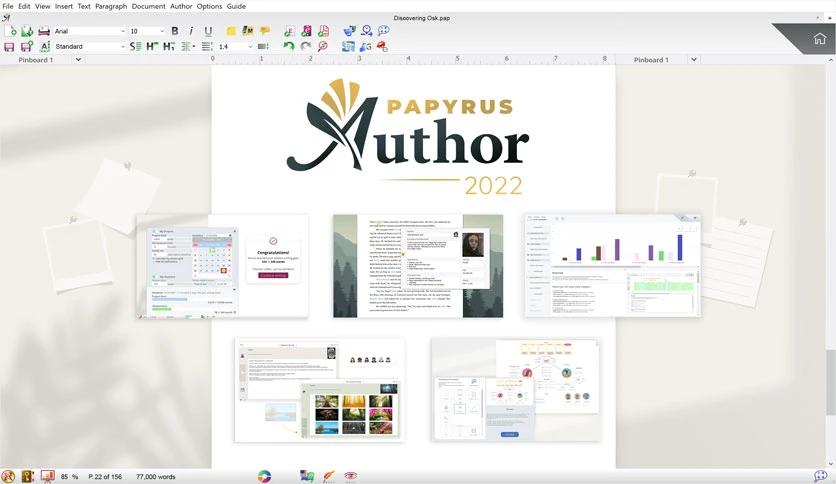This screenshot has height=484, width=836.
Task: Click the e-book export icon
Action: (306, 31)
